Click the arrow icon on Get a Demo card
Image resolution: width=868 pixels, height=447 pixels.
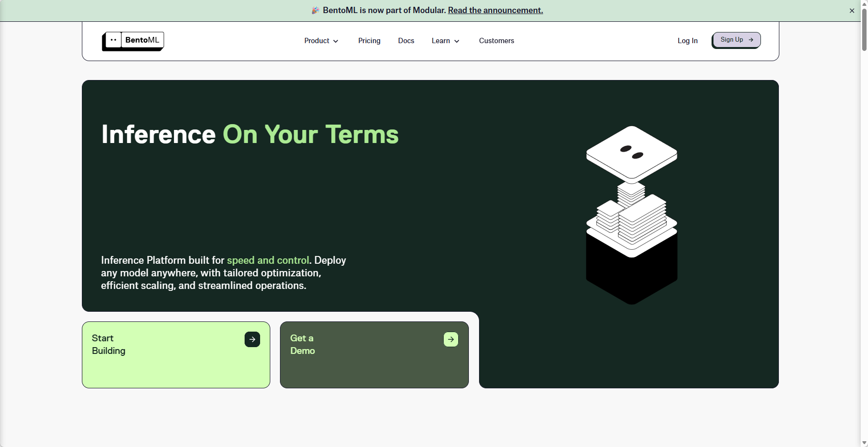tap(451, 339)
